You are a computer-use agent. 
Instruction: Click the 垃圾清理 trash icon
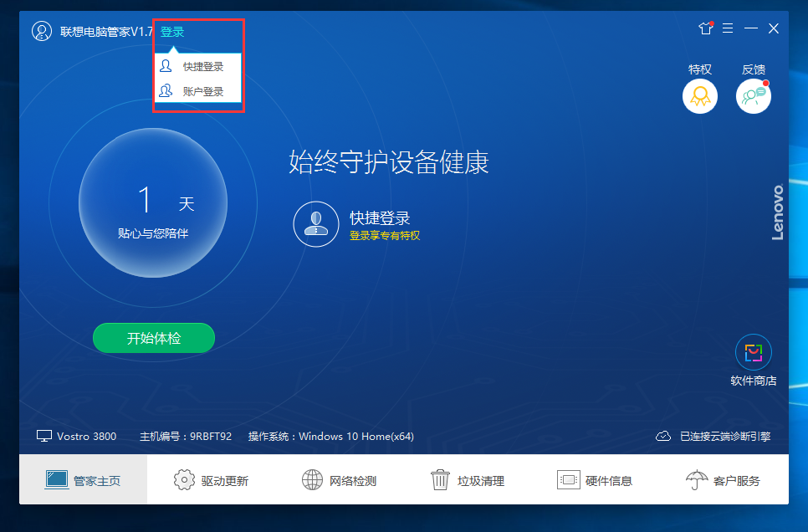pyautogui.click(x=440, y=479)
